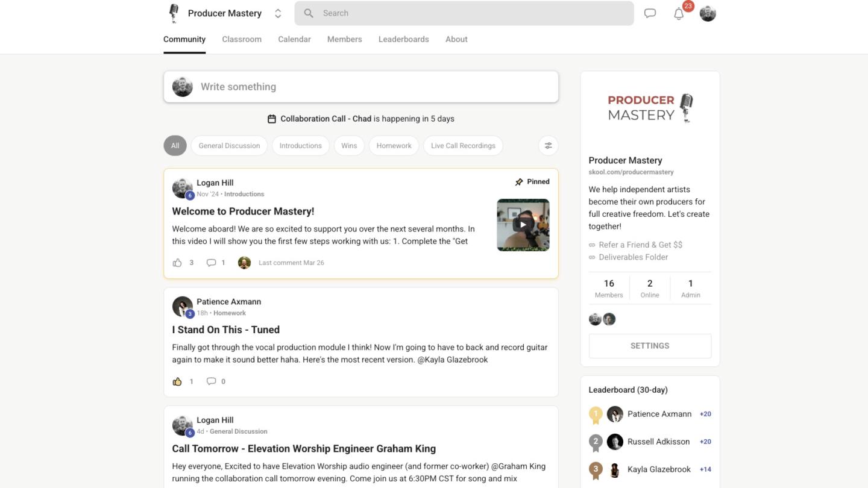Switch to the Classroom tab
This screenshot has height=488, width=868.
(242, 39)
